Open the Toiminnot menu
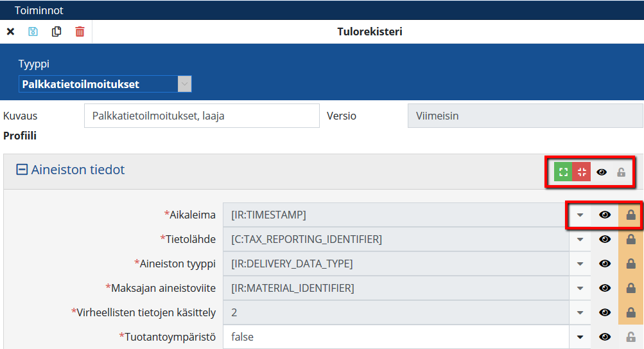This screenshot has width=644, height=349. tap(39, 10)
